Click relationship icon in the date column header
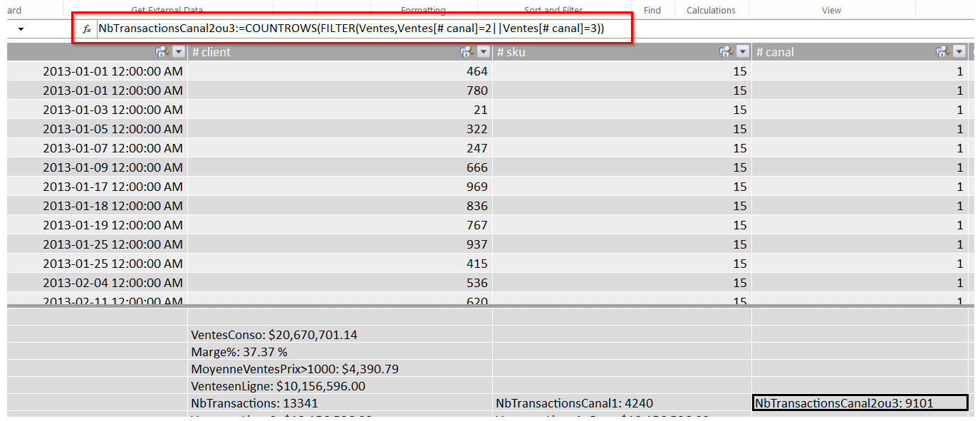Viewport: 980px width, 421px height. coord(161,52)
